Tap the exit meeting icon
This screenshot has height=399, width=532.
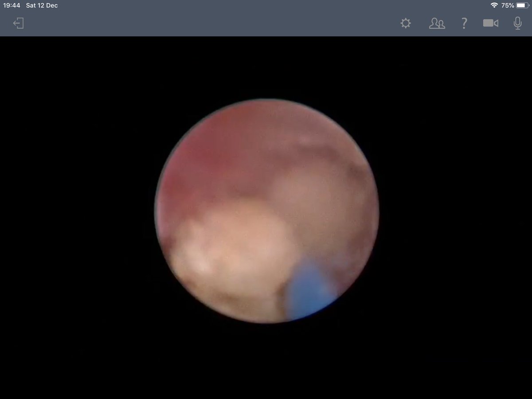18,23
